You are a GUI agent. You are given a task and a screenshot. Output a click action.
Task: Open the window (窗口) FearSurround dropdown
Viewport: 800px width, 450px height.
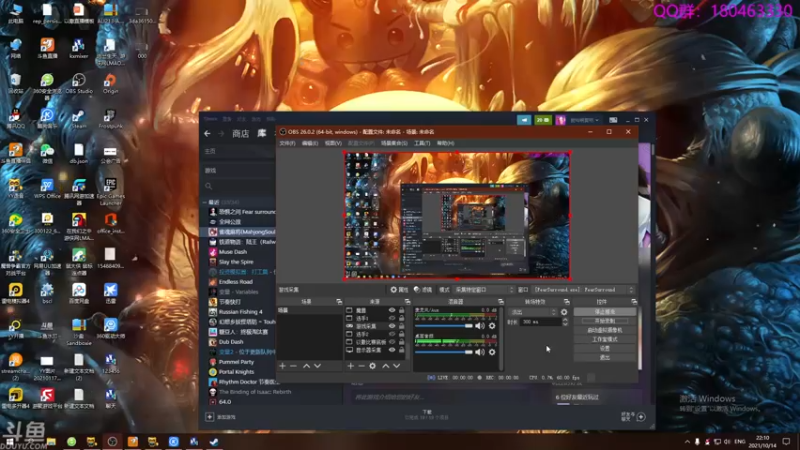coord(583,290)
